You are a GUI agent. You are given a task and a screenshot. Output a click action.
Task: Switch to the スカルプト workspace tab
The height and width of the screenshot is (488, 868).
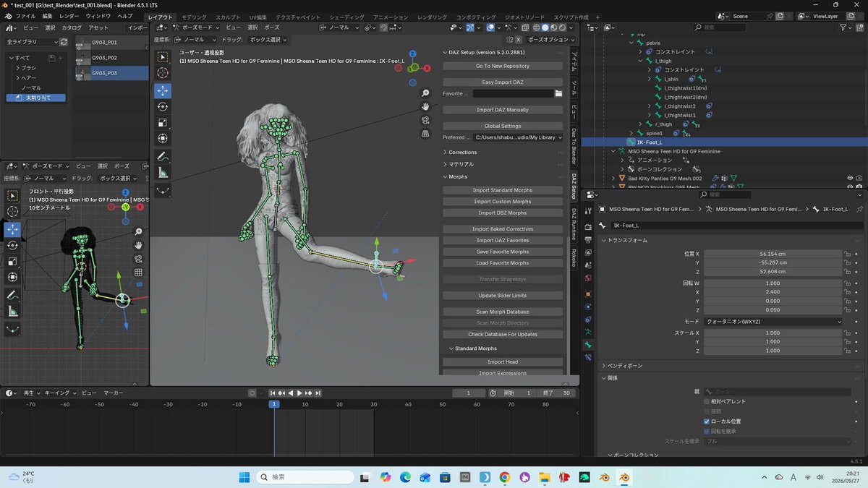click(228, 17)
